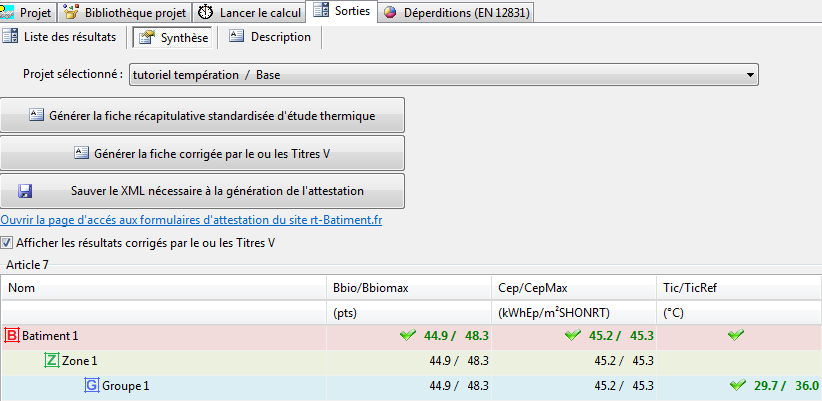Click the pie chart icon on Déperditions tab

point(389,13)
